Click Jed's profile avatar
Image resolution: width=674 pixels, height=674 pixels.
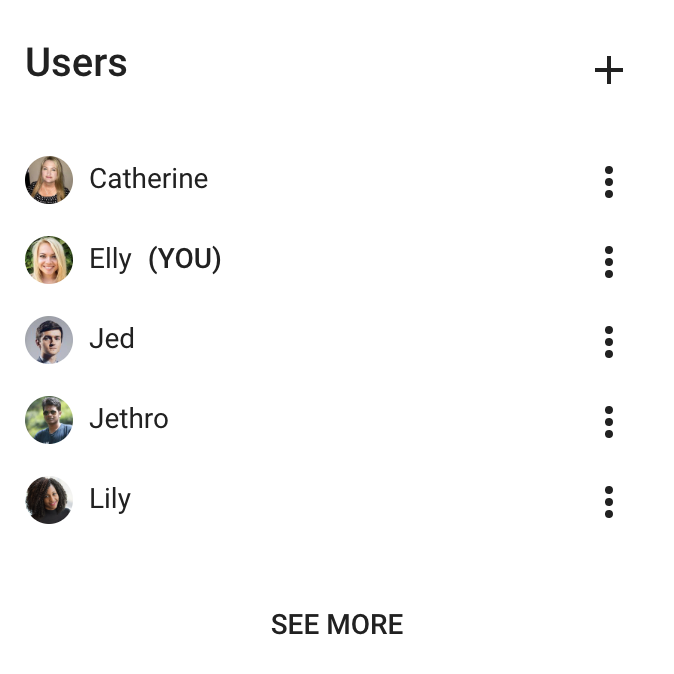(49, 340)
